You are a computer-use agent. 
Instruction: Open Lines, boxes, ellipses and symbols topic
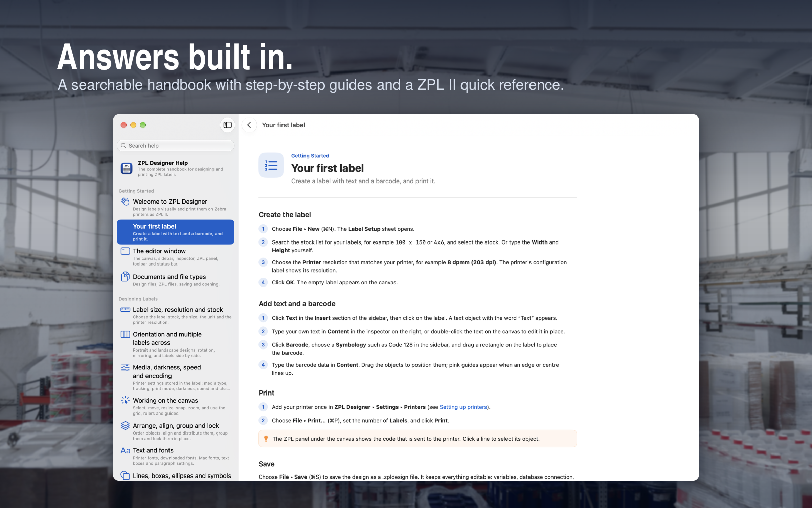pos(176,475)
